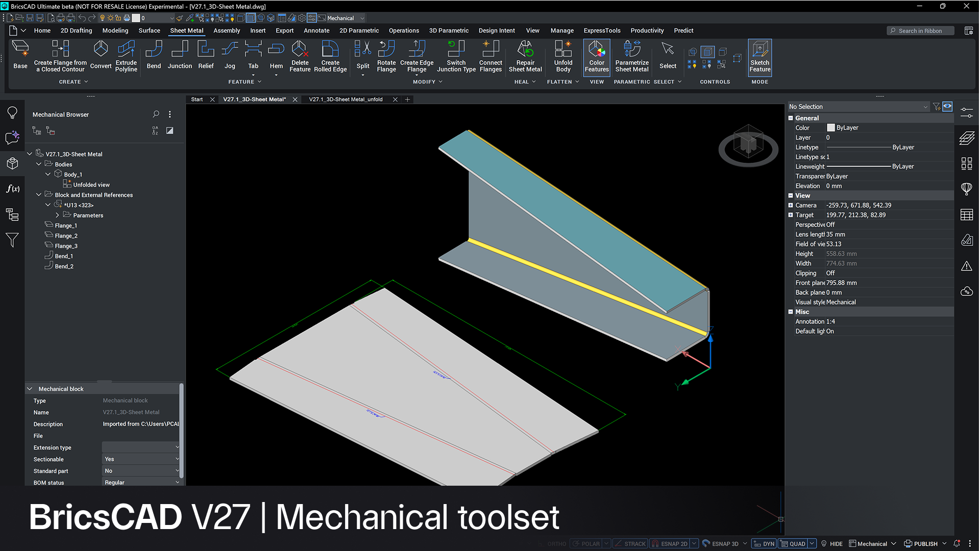Expand the Parameters tree node
The width and height of the screenshot is (980, 551).
point(57,215)
